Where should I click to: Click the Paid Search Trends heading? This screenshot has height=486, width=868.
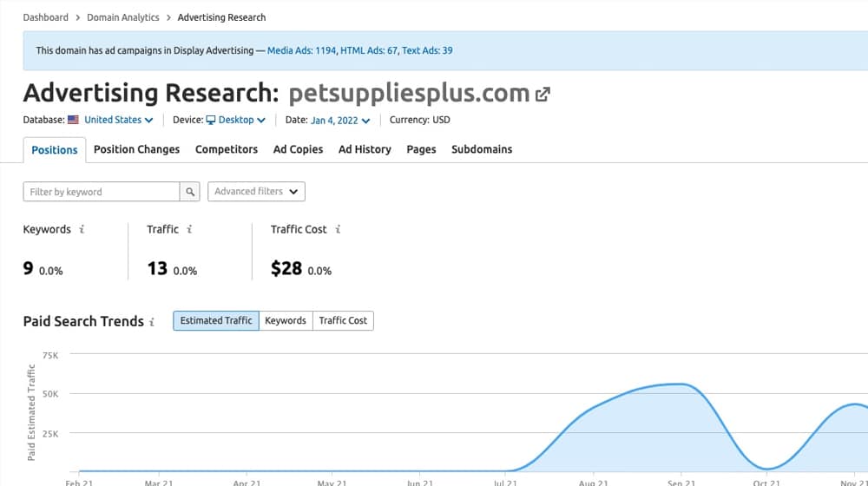pos(83,322)
